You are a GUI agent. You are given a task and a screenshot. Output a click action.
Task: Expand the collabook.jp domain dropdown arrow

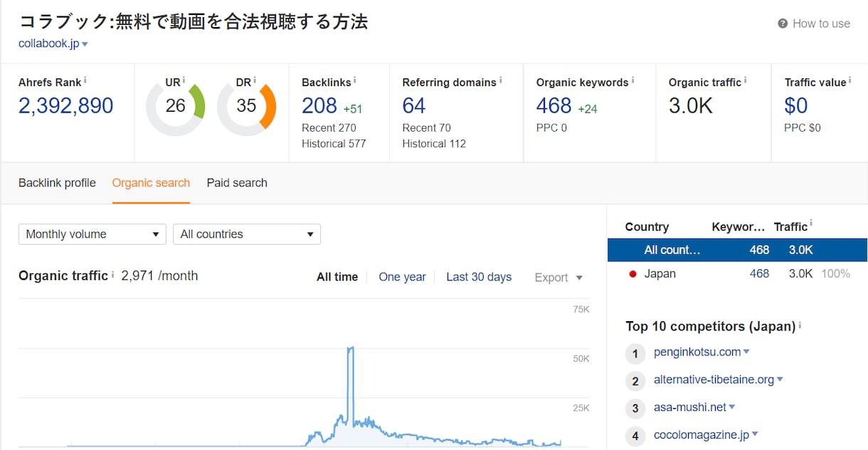point(85,44)
